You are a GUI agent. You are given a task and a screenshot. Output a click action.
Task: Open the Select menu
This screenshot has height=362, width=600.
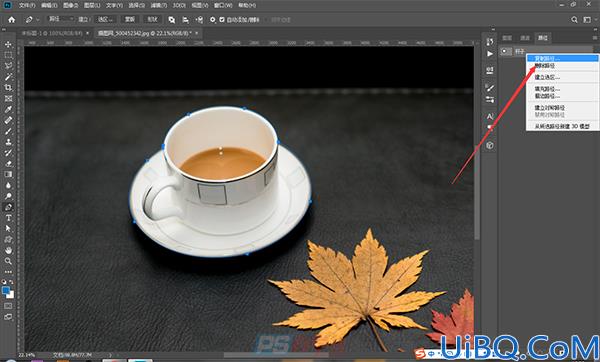(x=136, y=5)
